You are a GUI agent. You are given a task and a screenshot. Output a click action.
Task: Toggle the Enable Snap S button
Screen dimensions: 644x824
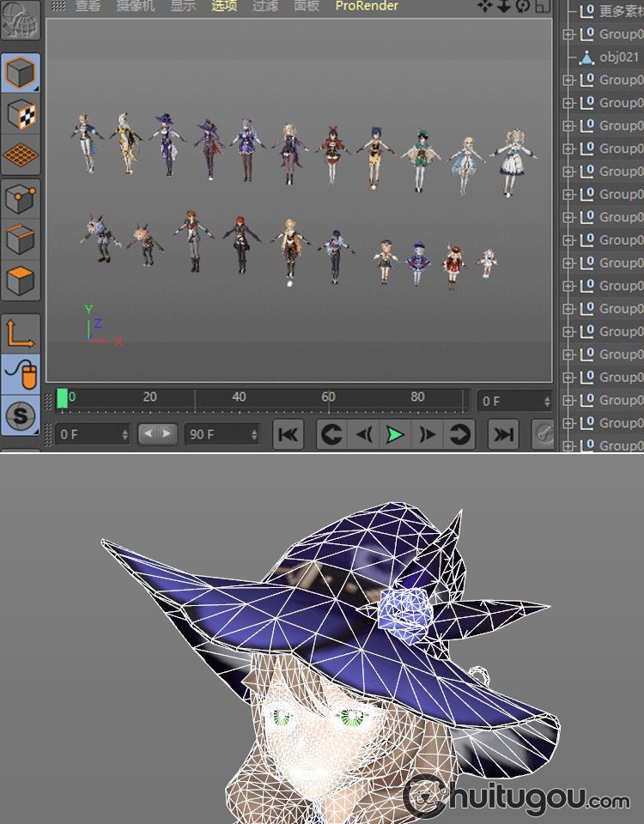[x=21, y=416]
